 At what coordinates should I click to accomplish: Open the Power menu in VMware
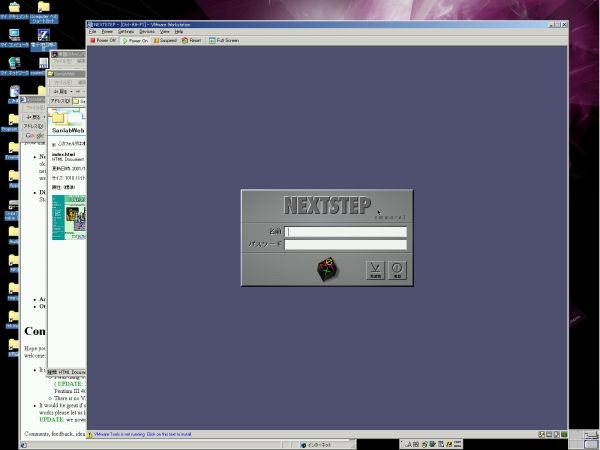[107, 32]
